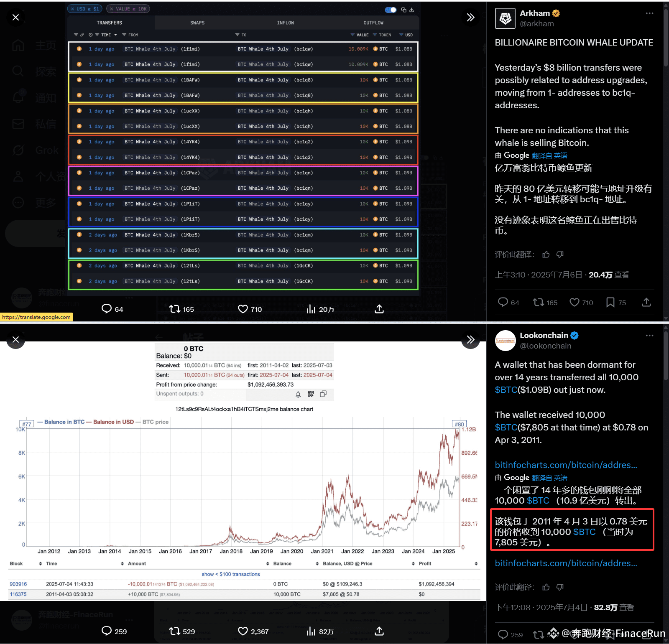Open the bitinfocharts.com address link
The width and height of the screenshot is (669, 644).
tap(565, 465)
